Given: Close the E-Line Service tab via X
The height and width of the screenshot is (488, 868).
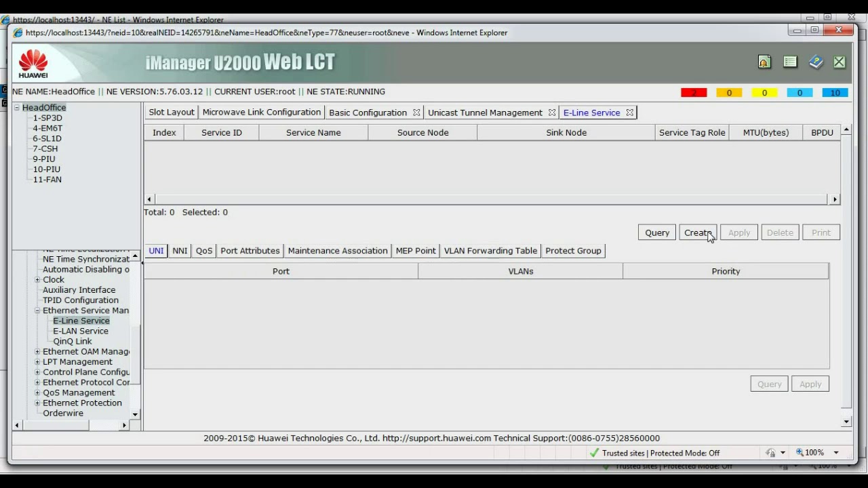Looking at the screenshot, I should coord(629,113).
